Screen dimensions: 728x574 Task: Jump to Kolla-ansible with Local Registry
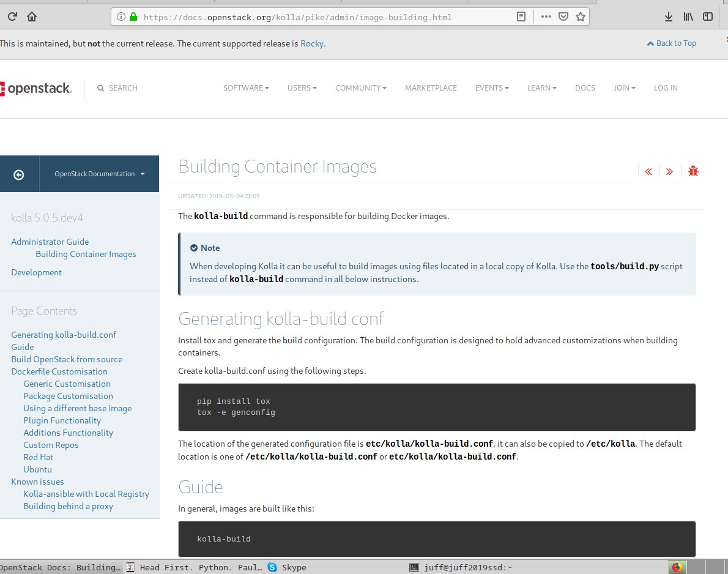coord(86,494)
